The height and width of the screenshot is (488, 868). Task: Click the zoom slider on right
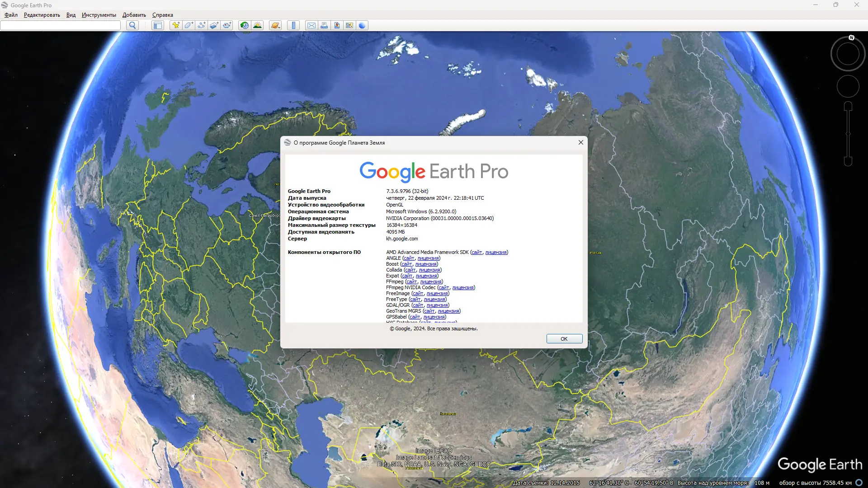coord(848,134)
